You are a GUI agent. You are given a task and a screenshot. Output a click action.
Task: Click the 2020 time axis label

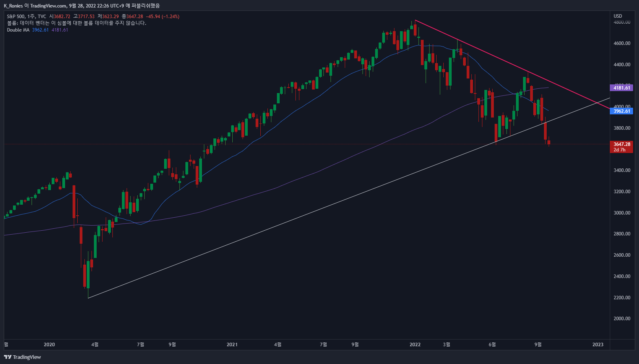click(x=49, y=345)
